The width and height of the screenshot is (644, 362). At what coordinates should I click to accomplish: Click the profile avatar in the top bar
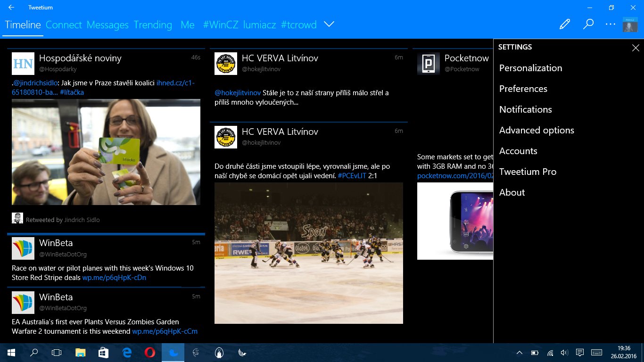tap(630, 25)
